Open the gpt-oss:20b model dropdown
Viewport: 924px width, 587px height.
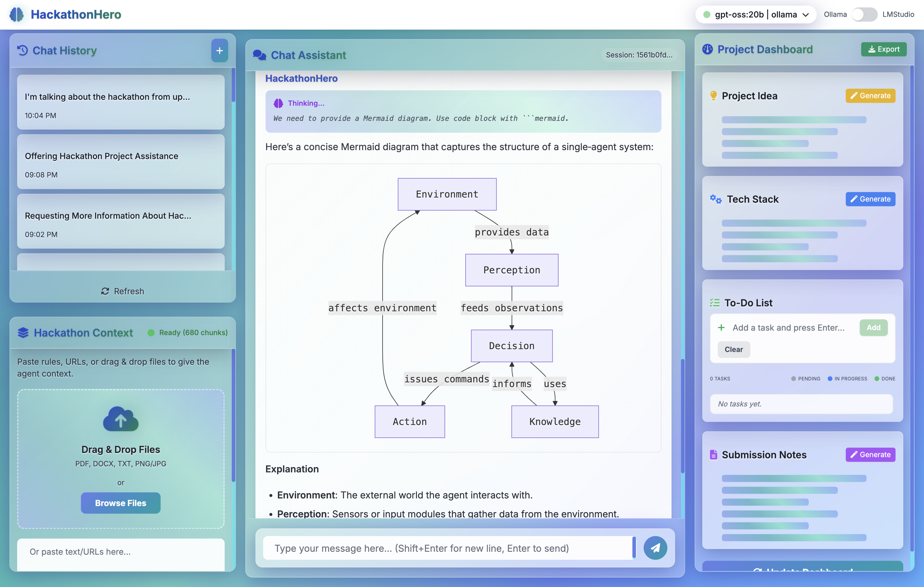click(x=756, y=15)
